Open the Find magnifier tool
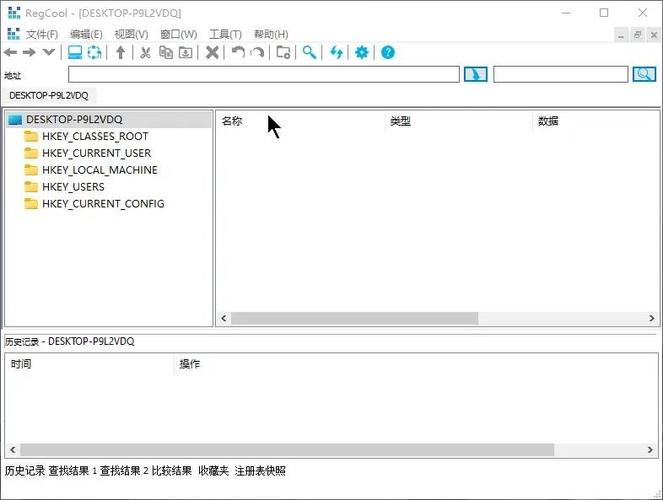Viewport: 663px width, 500px height. coord(309,52)
